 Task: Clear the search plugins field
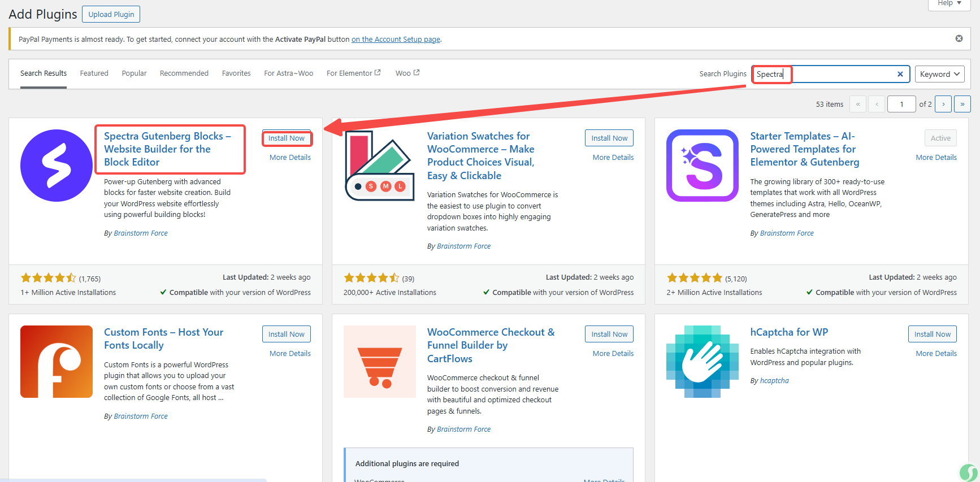(900, 74)
